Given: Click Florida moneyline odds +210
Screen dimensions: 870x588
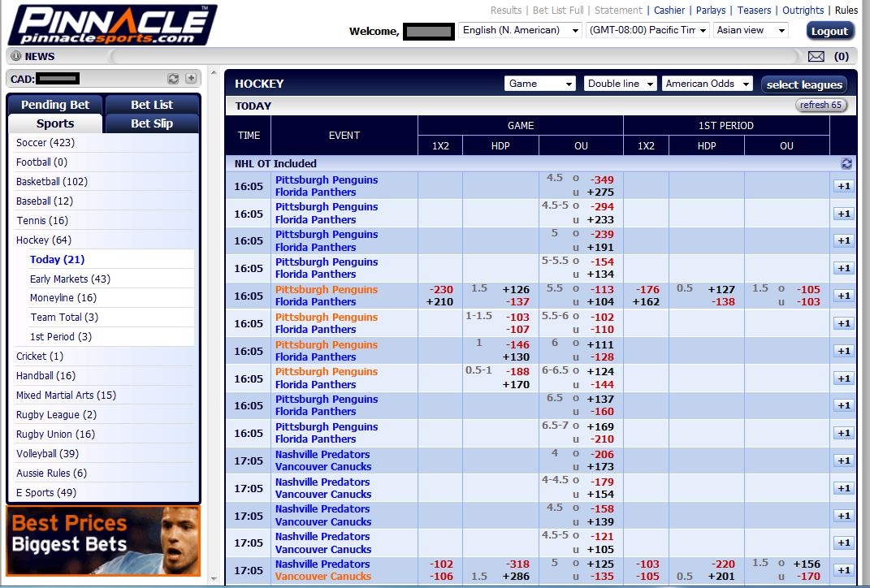Looking at the screenshot, I should [x=439, y=302].
